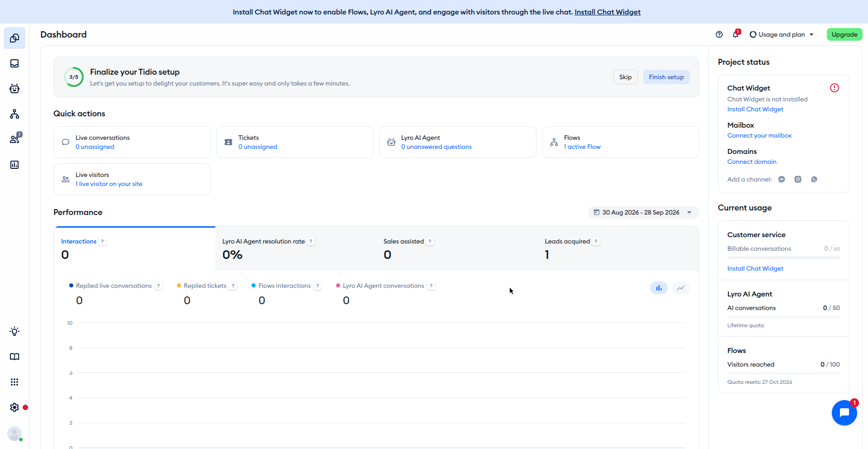This screenshot has height=449, width=868.
Task: Open the Dashboard icon in sidebar
Action: [14, 38]
